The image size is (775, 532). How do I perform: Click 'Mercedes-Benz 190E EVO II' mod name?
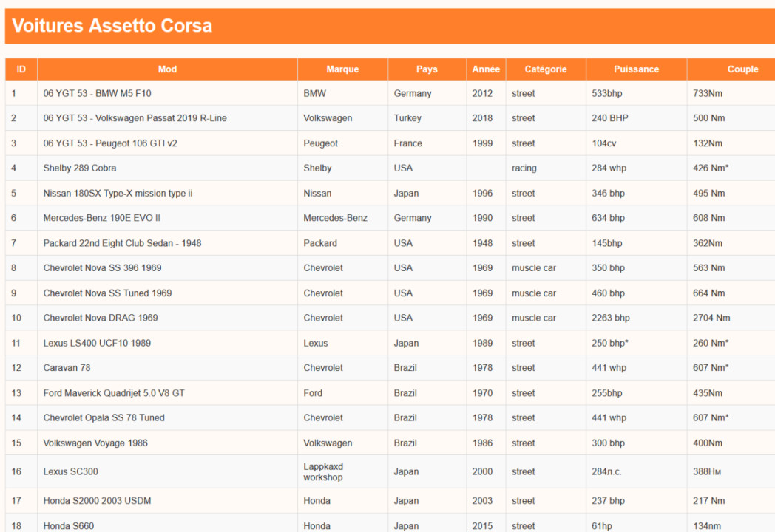(x=101, y=218)
